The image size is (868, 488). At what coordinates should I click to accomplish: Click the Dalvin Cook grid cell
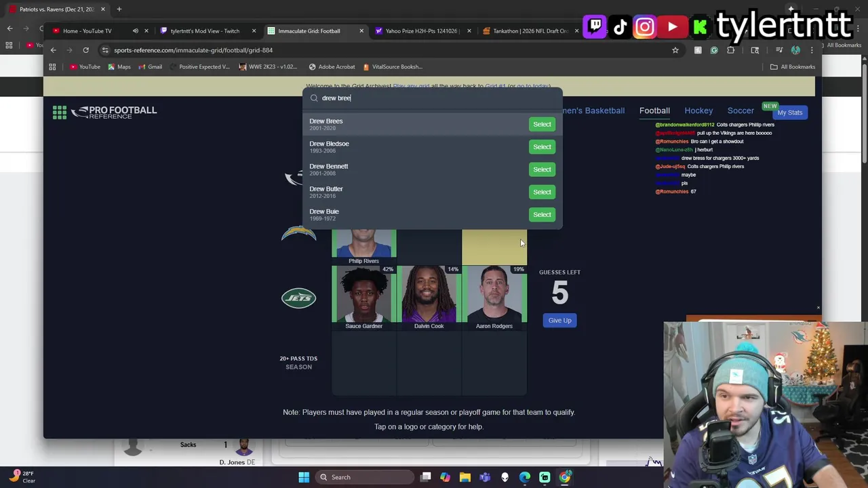[429, 298]
